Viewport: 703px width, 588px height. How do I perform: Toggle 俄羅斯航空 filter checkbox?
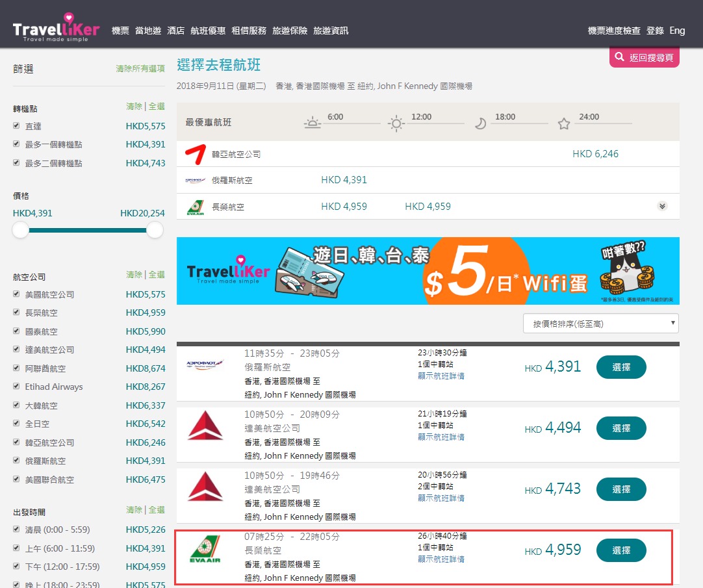(16, 460)
